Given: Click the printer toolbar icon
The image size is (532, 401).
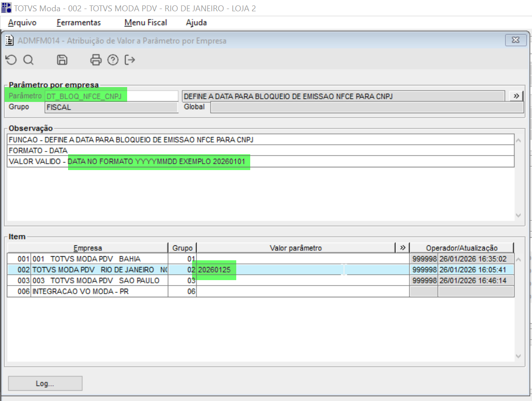Looking at the screenshot, I should click(x=96, y=60).
